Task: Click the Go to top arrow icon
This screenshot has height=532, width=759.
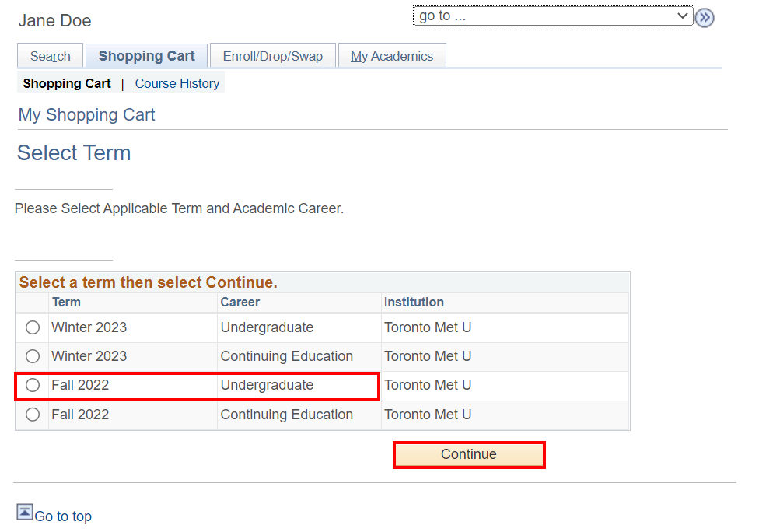Action: click(25, 513)
